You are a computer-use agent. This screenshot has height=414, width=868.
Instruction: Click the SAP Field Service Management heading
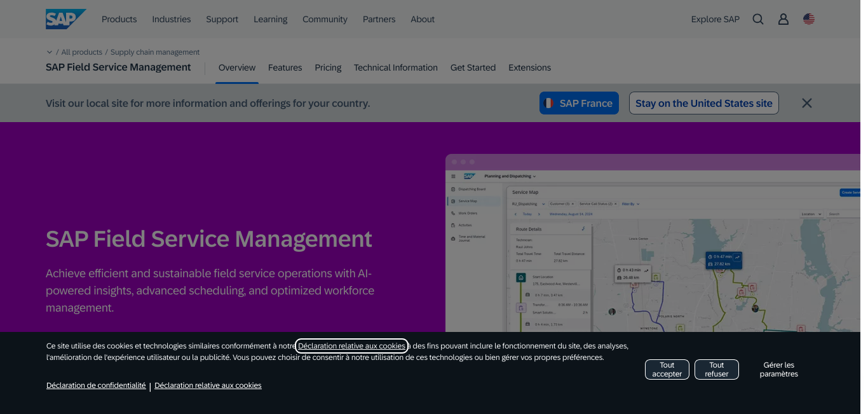[209, 239]
